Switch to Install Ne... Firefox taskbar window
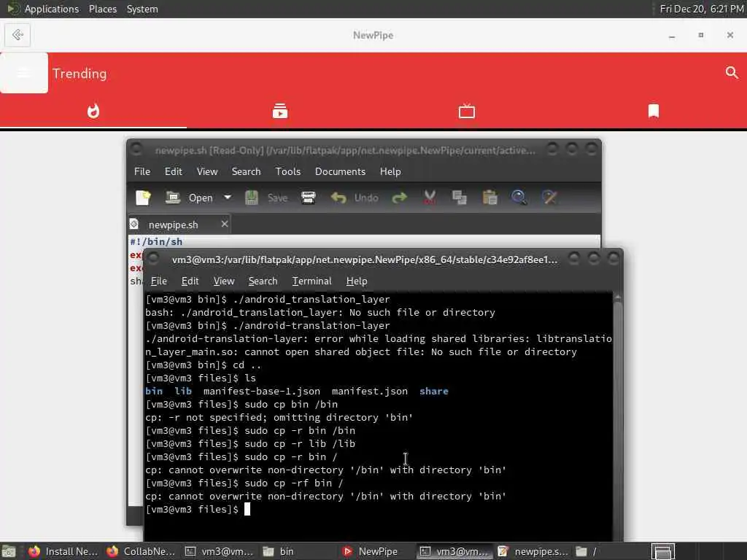This screenshot has height=560, width=747. (x=63, y=551)
